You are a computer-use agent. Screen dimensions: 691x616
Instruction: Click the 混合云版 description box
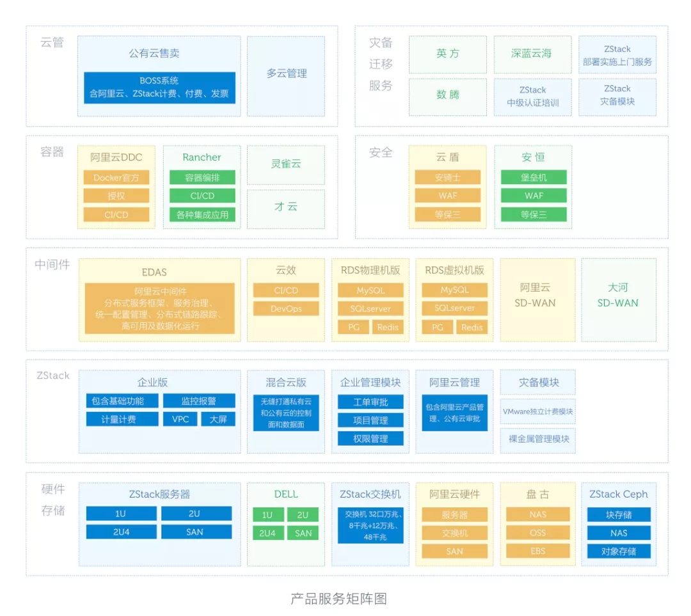tap(286, 413)
